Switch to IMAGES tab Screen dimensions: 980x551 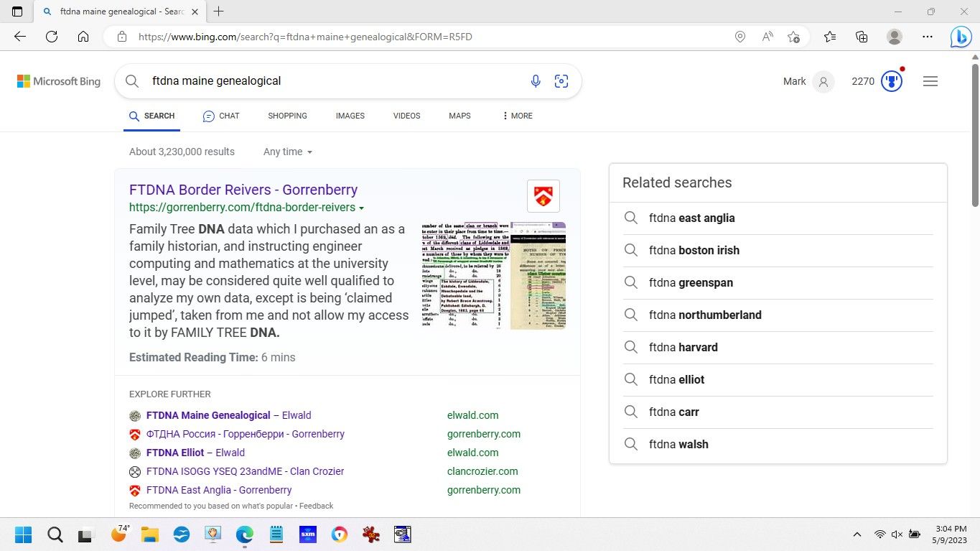point(350,116)
